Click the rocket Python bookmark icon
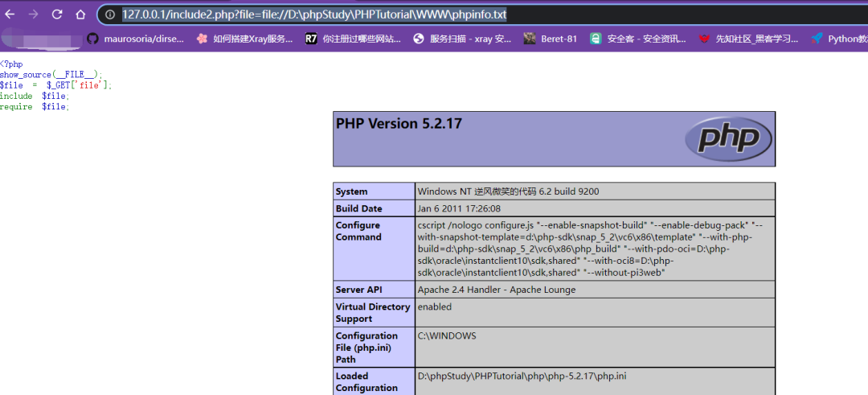The height and width of the screenshot is (395, 868). 817,39
